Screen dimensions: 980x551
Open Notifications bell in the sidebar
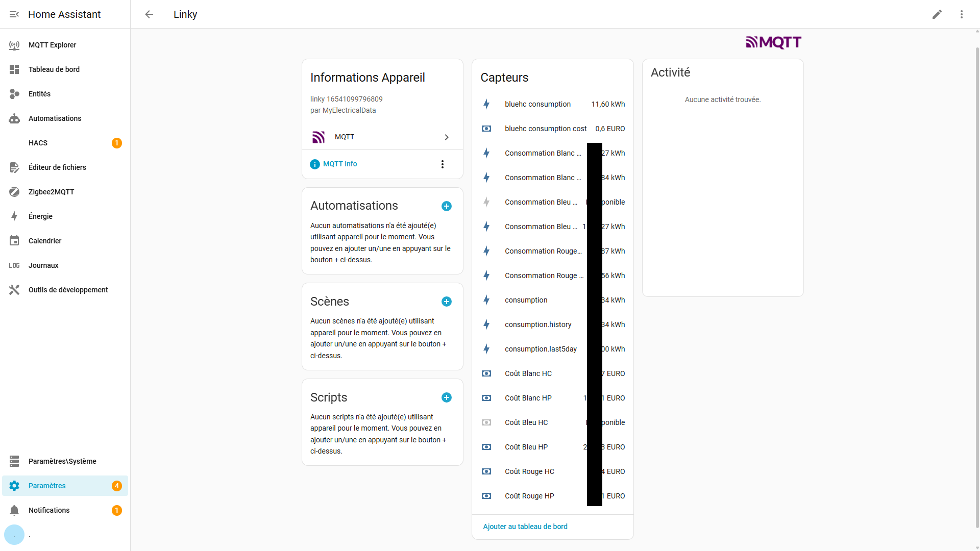49,510
